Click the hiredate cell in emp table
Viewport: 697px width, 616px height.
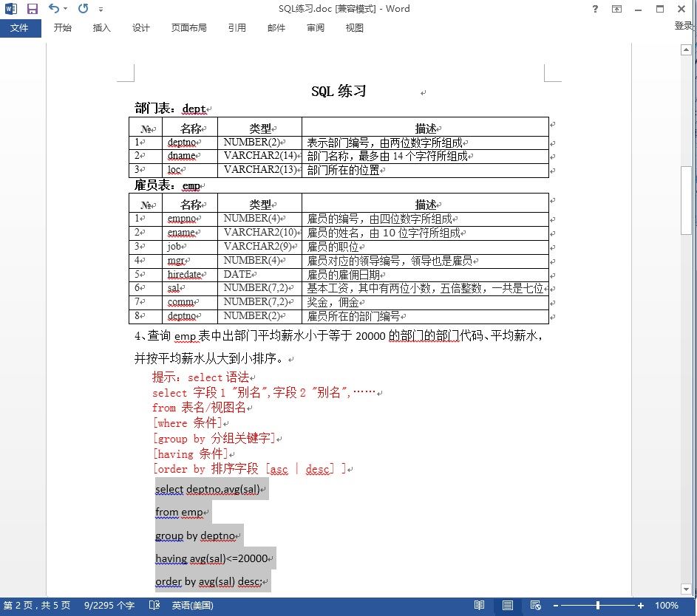coord(190,275)
